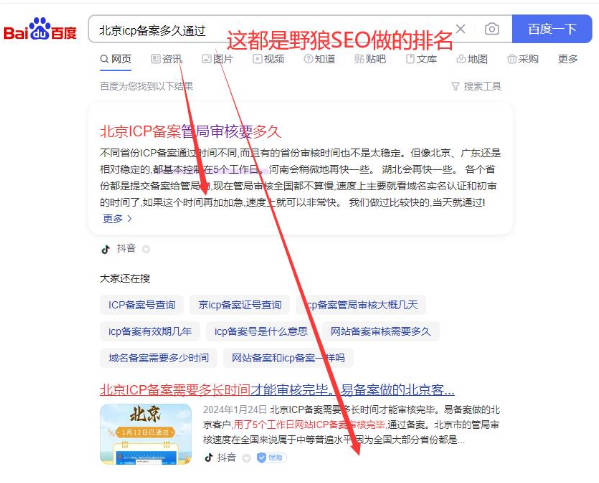Screen dimensions: 599x483
Task: Select the 贴吧 tab
Action: tap(370, 59)
